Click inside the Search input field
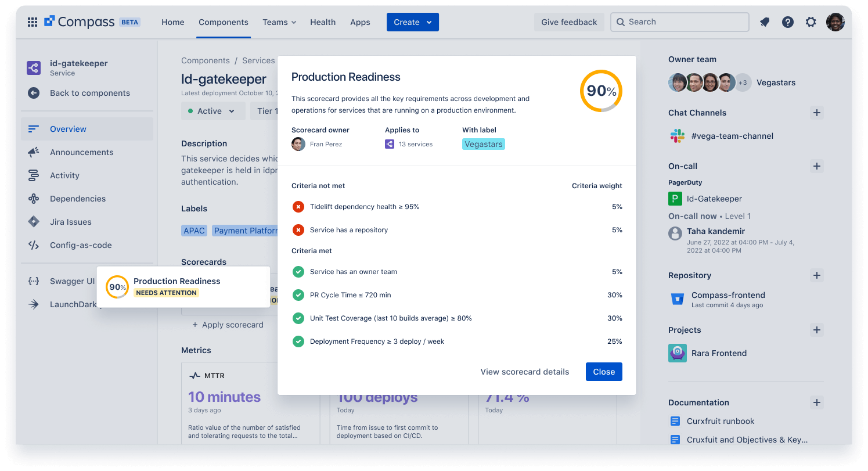The width and height of the screenshot is (868, 471). click(x=679, y=21)
